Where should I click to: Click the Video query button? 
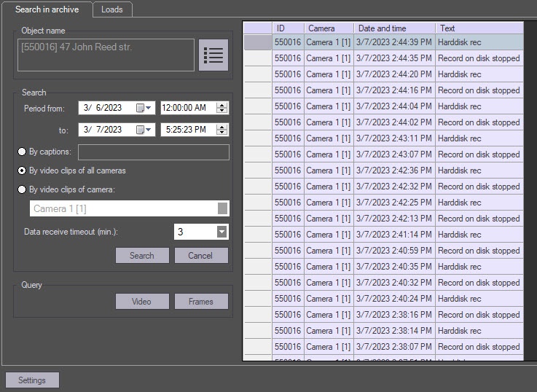point(142,301)
